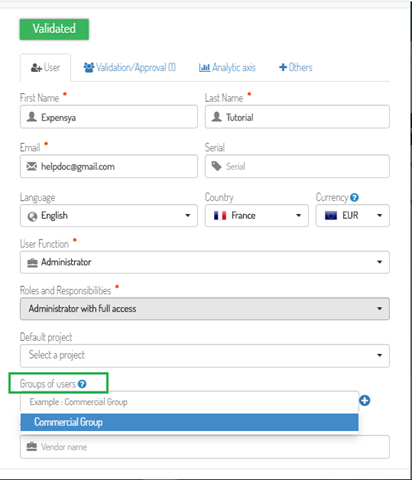The image size is (412, 480).
Task: Open the Default project selector
Action: (205, 356)
